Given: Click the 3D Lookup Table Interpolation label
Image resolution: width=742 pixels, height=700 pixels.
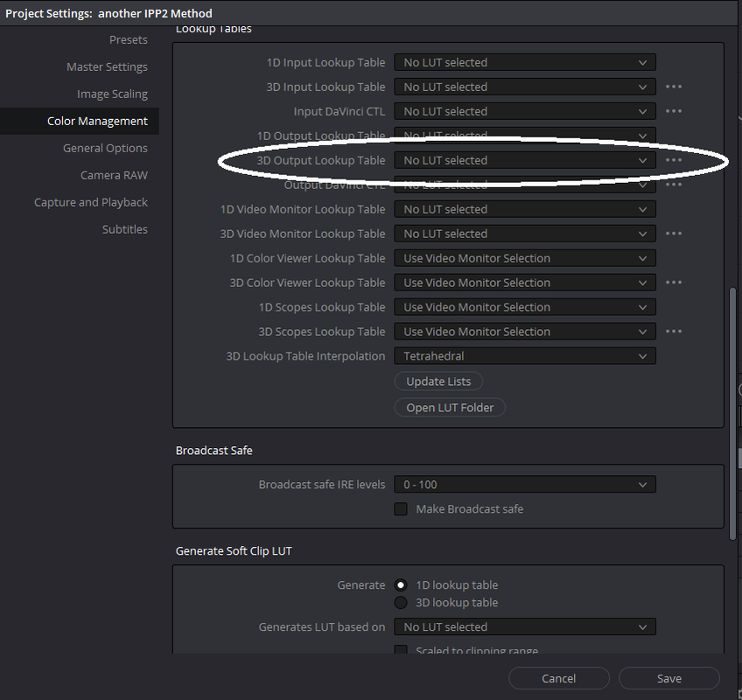Looking at the screenshot, I should pyautogui.click(x=305, y=356).
